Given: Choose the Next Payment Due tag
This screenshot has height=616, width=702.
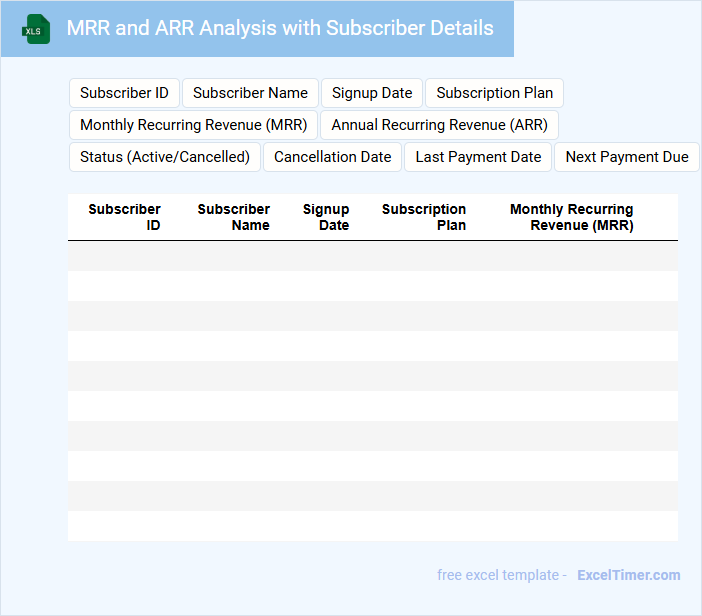Looking at the screenshot, I should click(627, 157).
